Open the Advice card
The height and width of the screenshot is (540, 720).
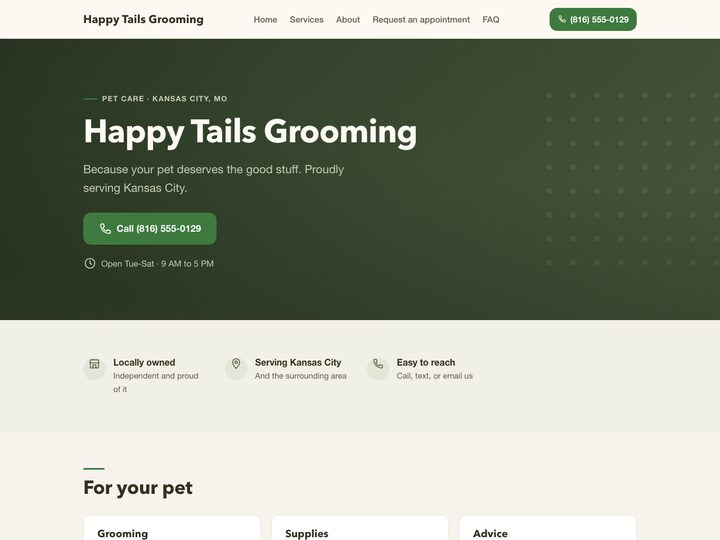(x=548, y=528)
